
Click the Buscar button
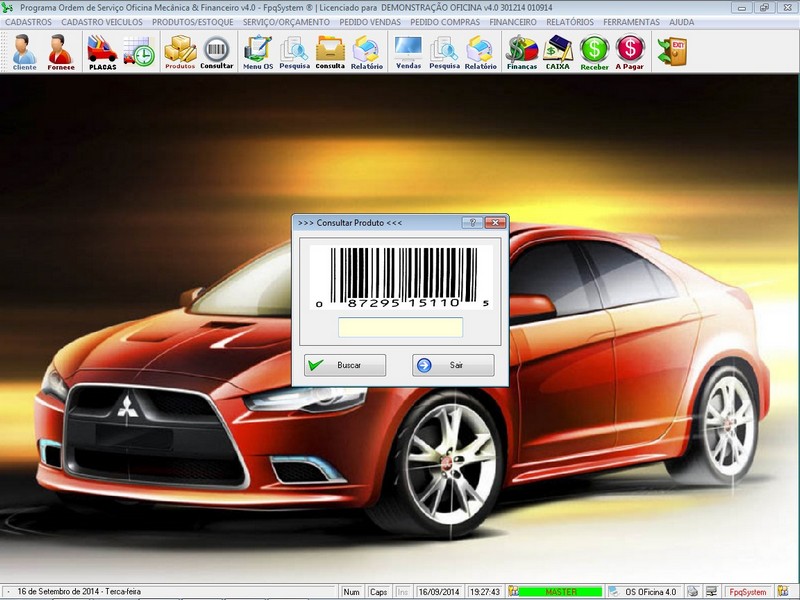[345, 365]
